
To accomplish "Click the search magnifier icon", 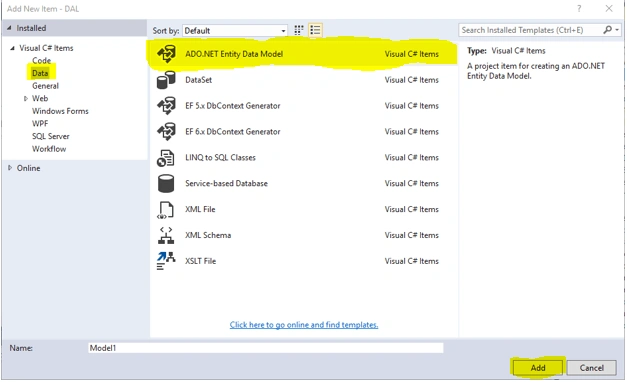I will tap(607, 30).
